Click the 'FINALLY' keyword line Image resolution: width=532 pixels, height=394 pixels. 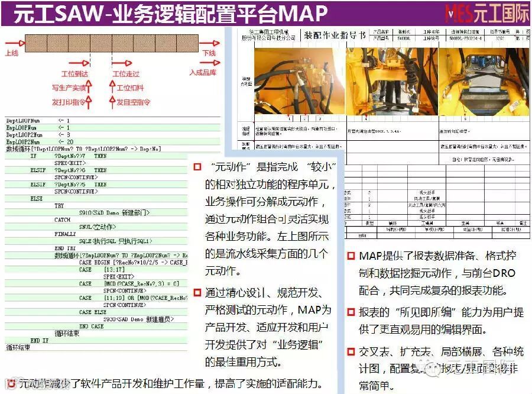[65, 234]
